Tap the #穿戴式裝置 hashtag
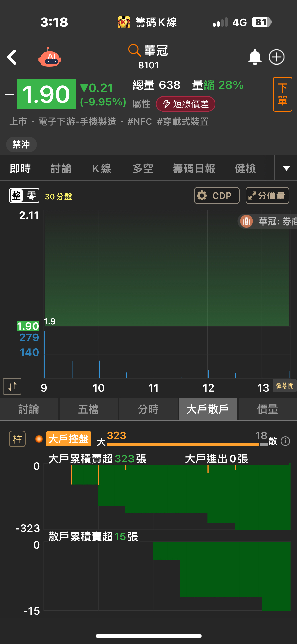The height and width of the screenshot is (644, 297). pos(183,122)
